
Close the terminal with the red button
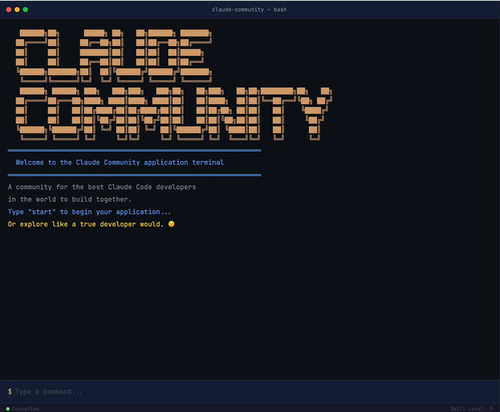[9, 10]
